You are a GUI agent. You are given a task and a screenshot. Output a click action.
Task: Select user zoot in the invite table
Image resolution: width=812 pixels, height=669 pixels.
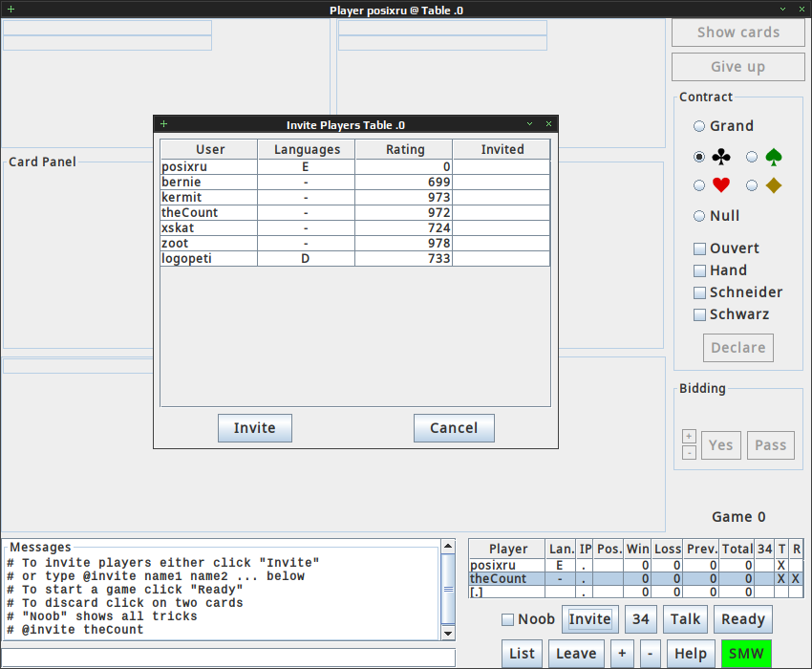click(x=355, y=244)
